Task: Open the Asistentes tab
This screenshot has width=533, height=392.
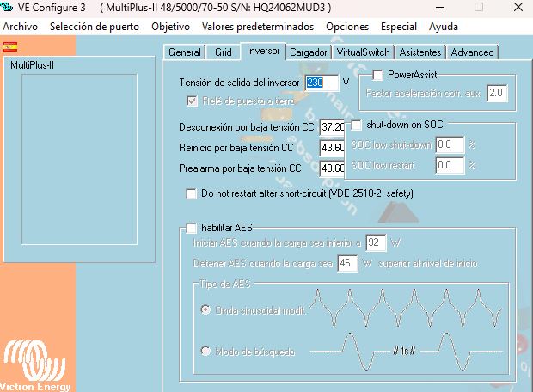Action: click(420, 52)
